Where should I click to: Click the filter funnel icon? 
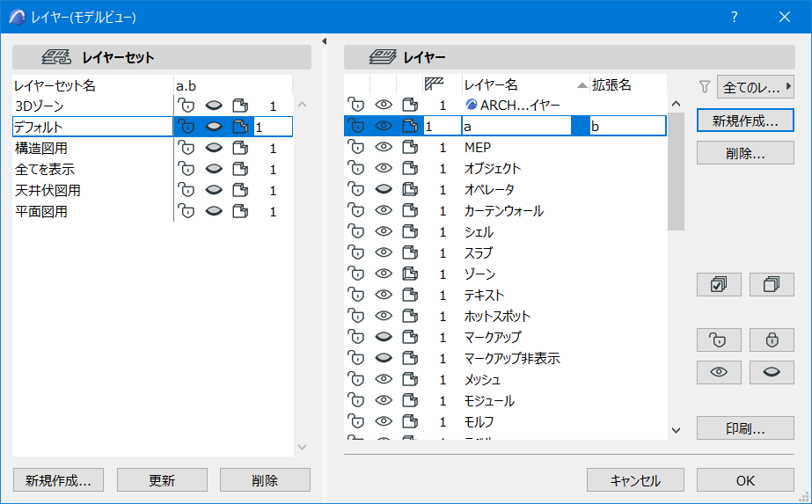tap(705, 86)
